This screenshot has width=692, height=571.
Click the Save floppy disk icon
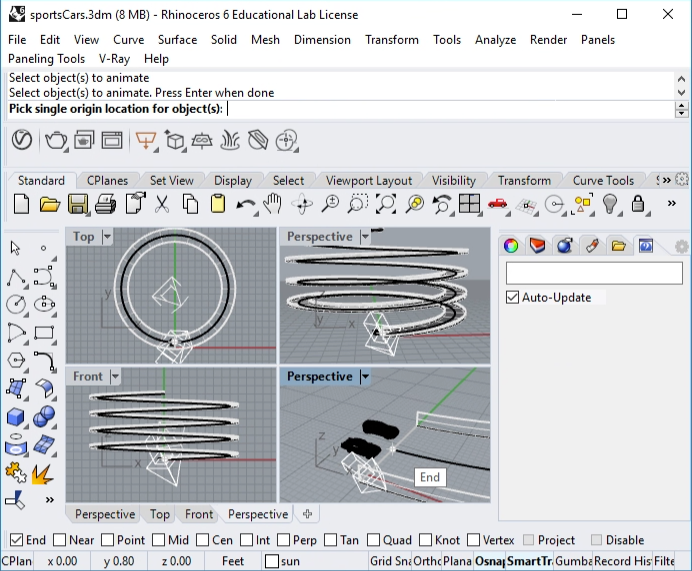[78, 205]
